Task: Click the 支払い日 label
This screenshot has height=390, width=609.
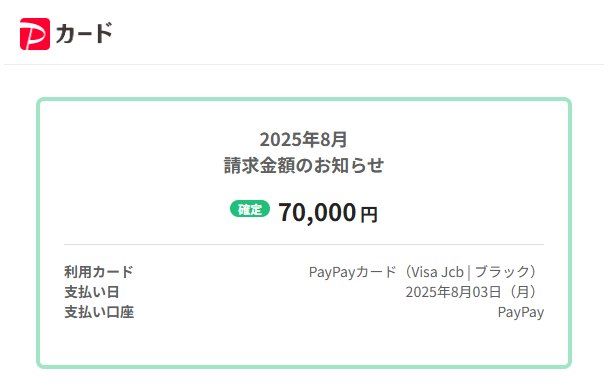Action: (92, 292)
